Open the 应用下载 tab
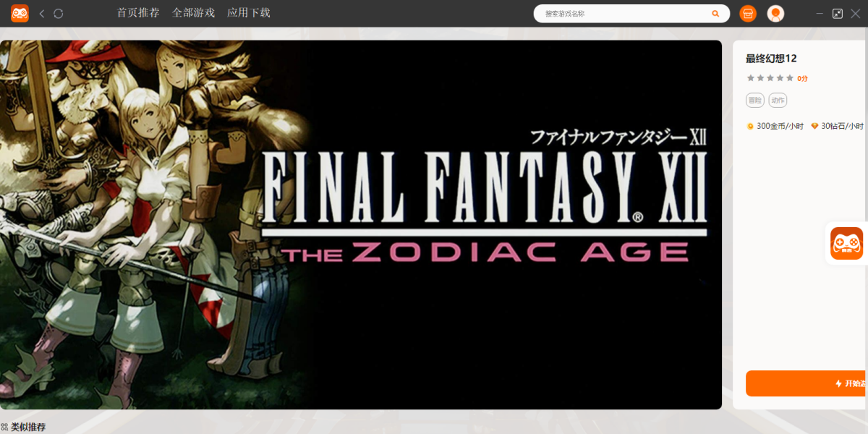868x434 pixels. pos(248,13)
